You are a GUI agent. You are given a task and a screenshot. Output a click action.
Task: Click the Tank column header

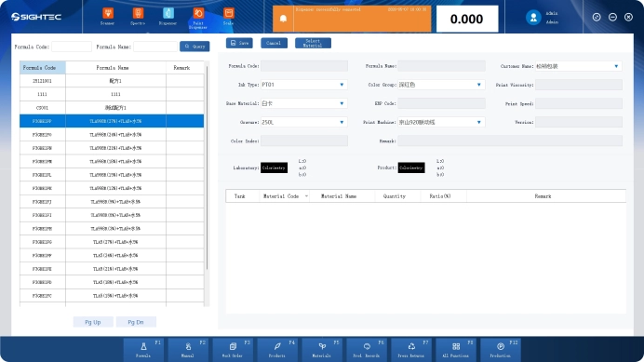(242, 196)
